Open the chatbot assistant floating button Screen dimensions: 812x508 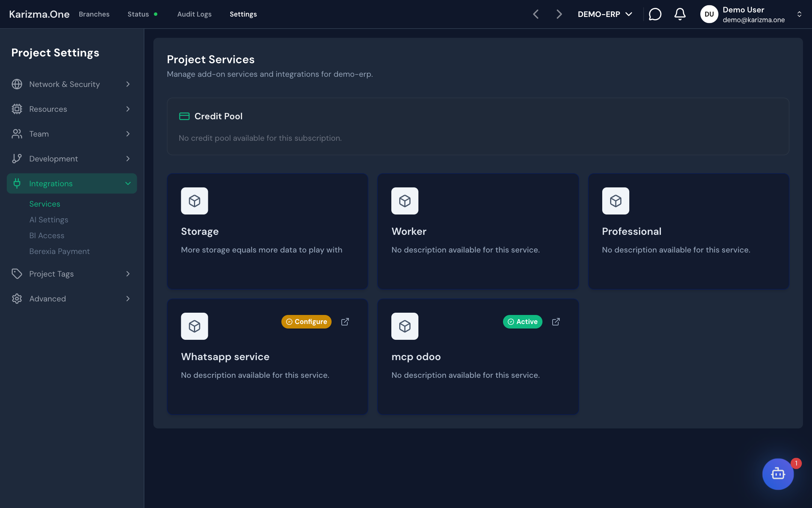(778, 474)
